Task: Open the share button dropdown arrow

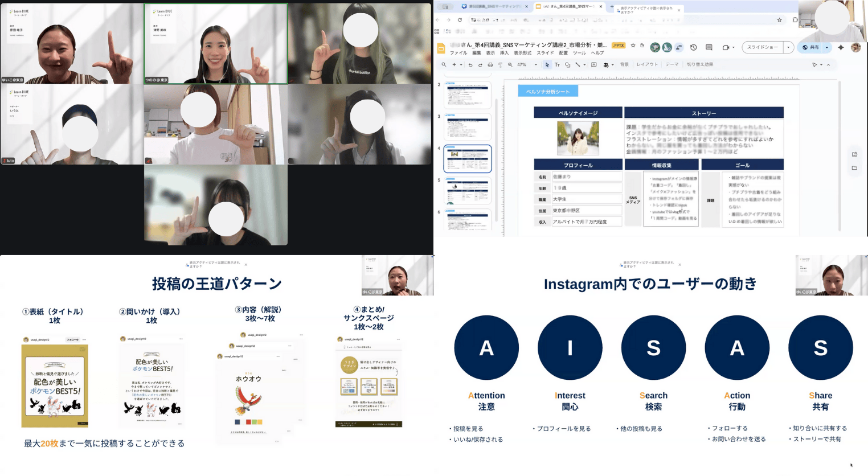Action: pyautogui.click(x=827, y=47)
